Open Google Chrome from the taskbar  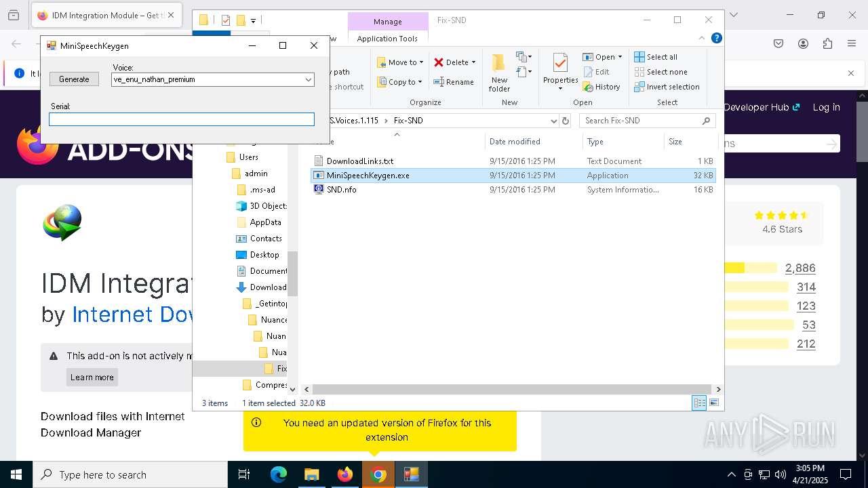click(379, 474)
